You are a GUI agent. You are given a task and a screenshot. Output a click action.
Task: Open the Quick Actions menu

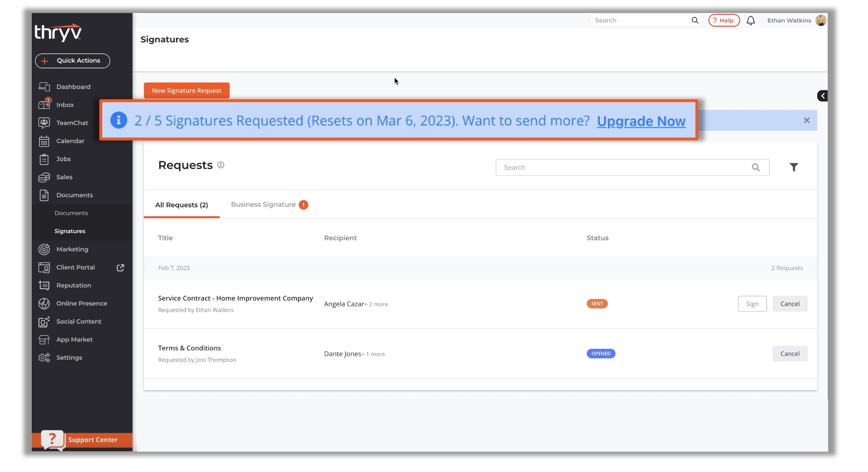[x=72, y=61]
